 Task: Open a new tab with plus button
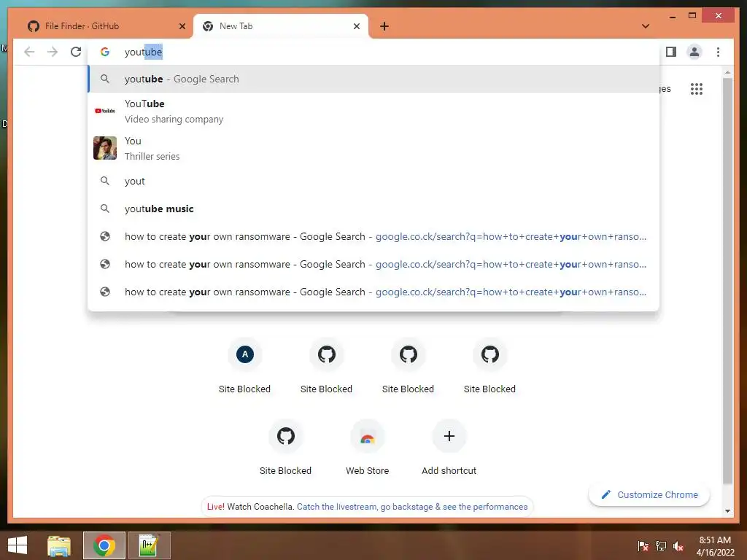point(384,26)
